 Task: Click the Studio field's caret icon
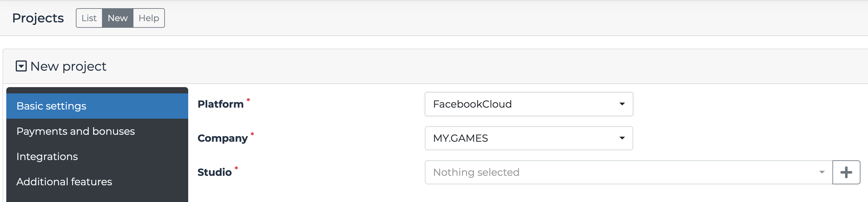click(822, 172)
